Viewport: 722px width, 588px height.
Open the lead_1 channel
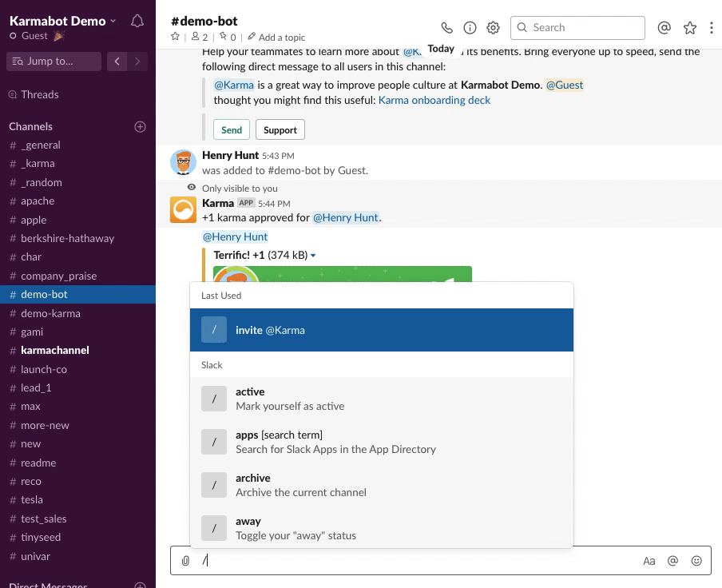point(36,388)
